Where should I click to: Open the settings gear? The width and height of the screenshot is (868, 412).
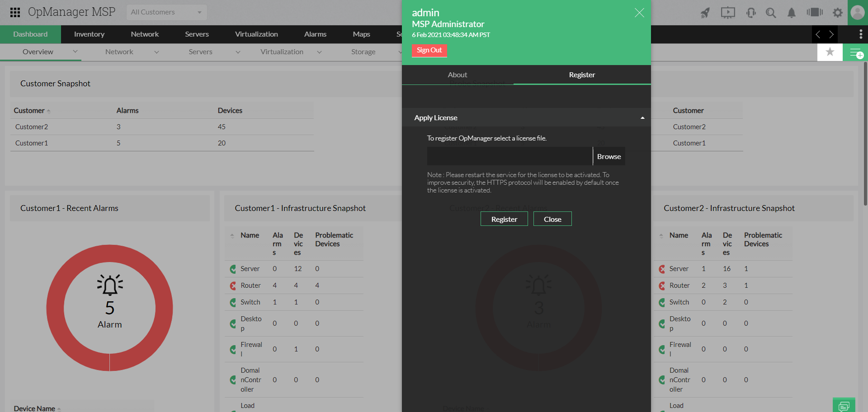pyautogui.click(x=838, y=13)
